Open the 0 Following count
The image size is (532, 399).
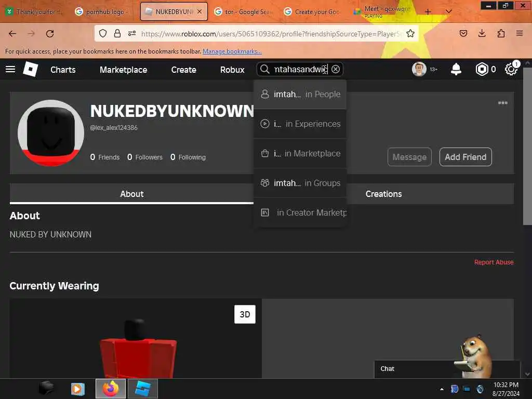tap(188, 157)
